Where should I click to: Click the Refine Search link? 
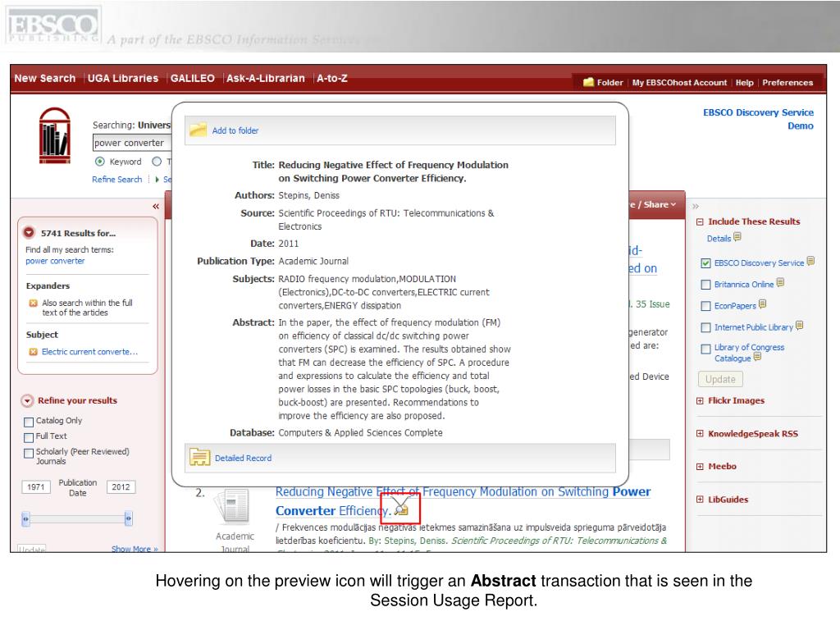(116, 180)
